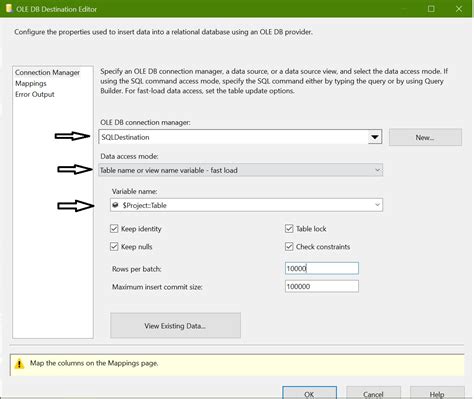Click the warning icon in the message bar
Image resolution: width=474 pixels, height=399 pixels.
coord(19,364)
